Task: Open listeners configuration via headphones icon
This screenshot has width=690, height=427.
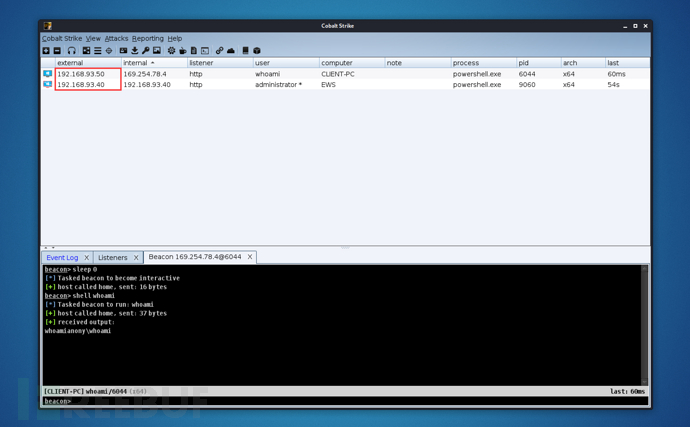Action: [x=72, y=51]
